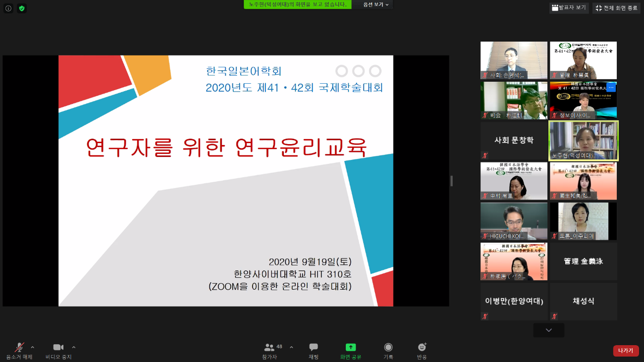Expand the arrow beside 참가자 count
This screenshot has width=644, height=362.
291,347
